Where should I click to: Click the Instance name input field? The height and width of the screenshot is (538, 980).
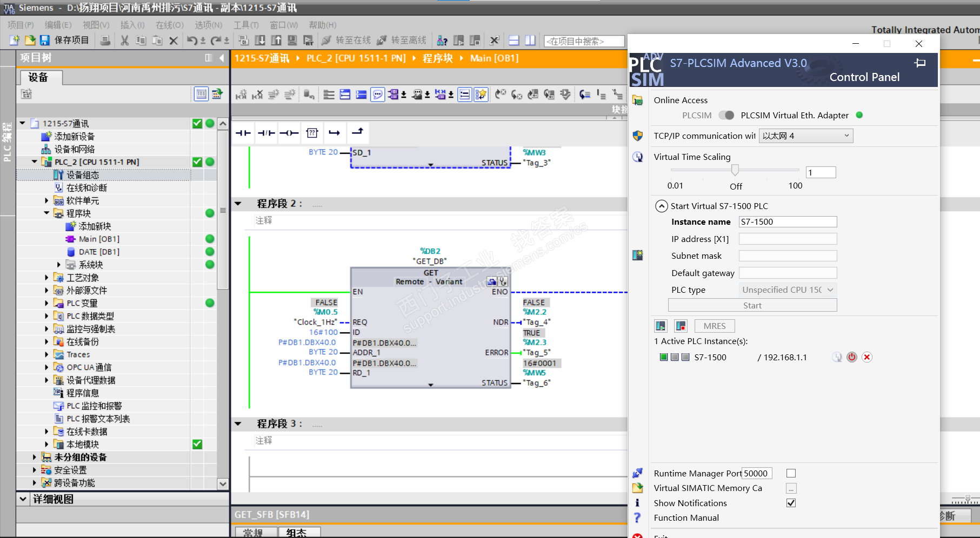click(x=787, y=222)
